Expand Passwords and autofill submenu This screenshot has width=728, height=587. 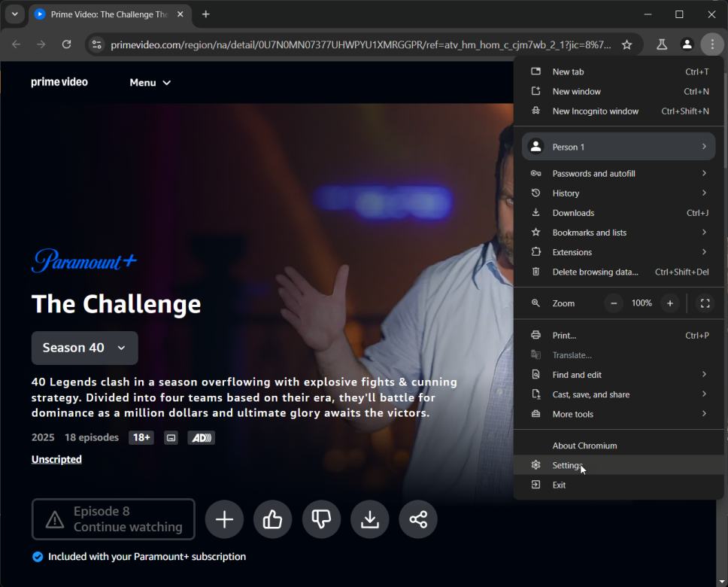click(618, 173)
